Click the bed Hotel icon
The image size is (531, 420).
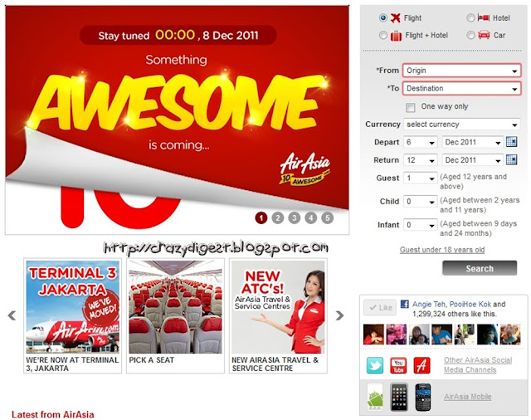483,17
